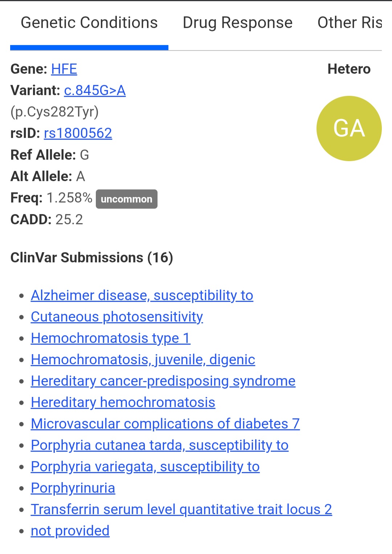
Task: Switch to the Genetic Conditions tab
Action: pos(89,23)
